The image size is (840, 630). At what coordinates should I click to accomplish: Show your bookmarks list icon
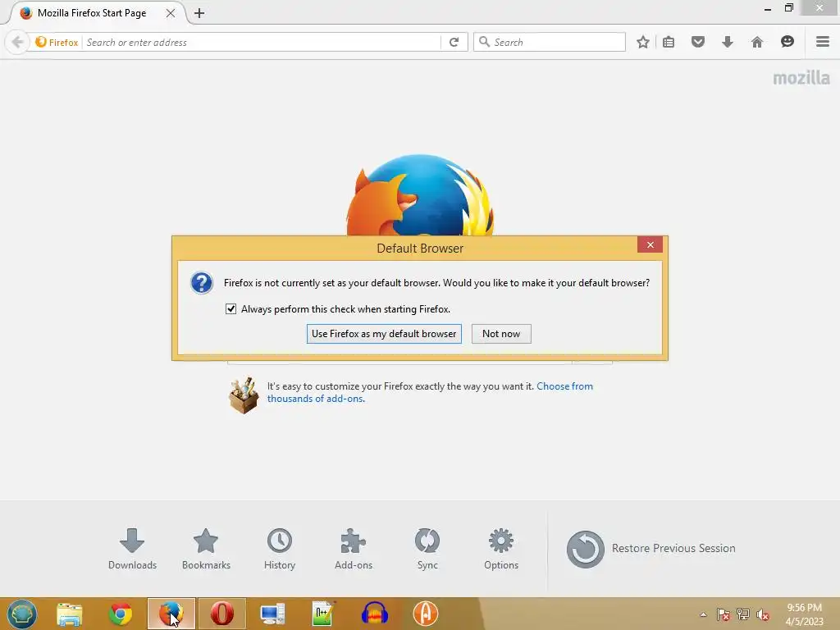668,42
